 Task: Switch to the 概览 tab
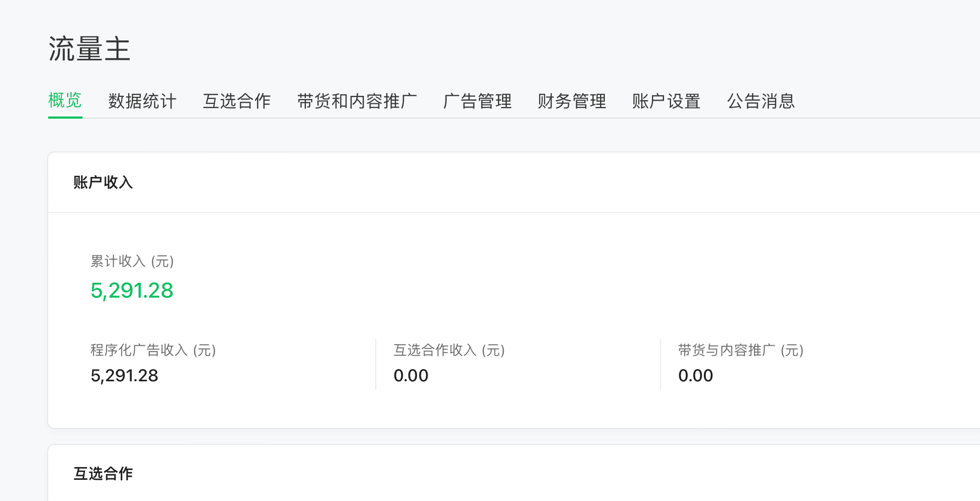tap(65, 101)
